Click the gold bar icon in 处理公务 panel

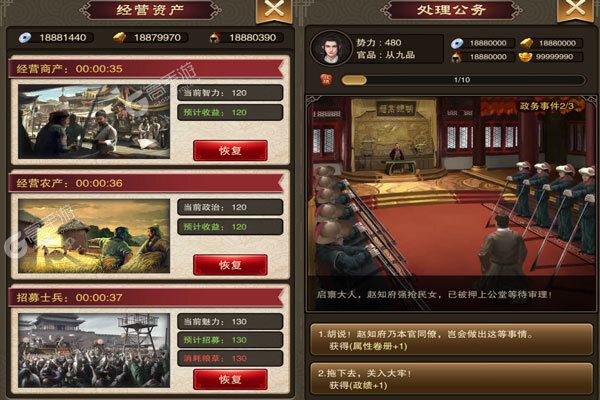click(x=527, y=43)
